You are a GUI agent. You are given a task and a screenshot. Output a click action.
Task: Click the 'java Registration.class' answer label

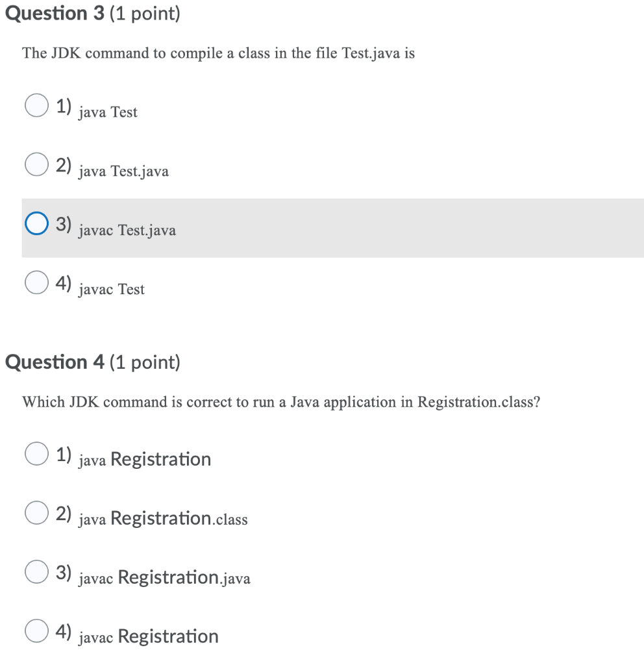(x=163, y=518)
